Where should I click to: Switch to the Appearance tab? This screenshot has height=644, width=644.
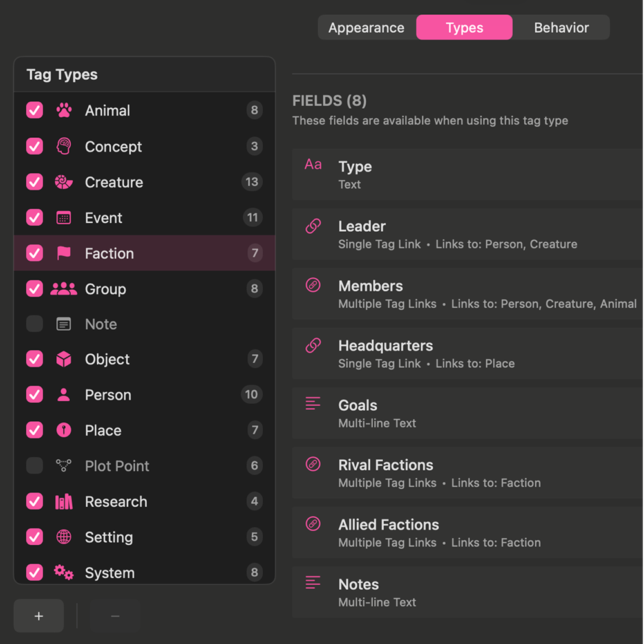[366, 27]
